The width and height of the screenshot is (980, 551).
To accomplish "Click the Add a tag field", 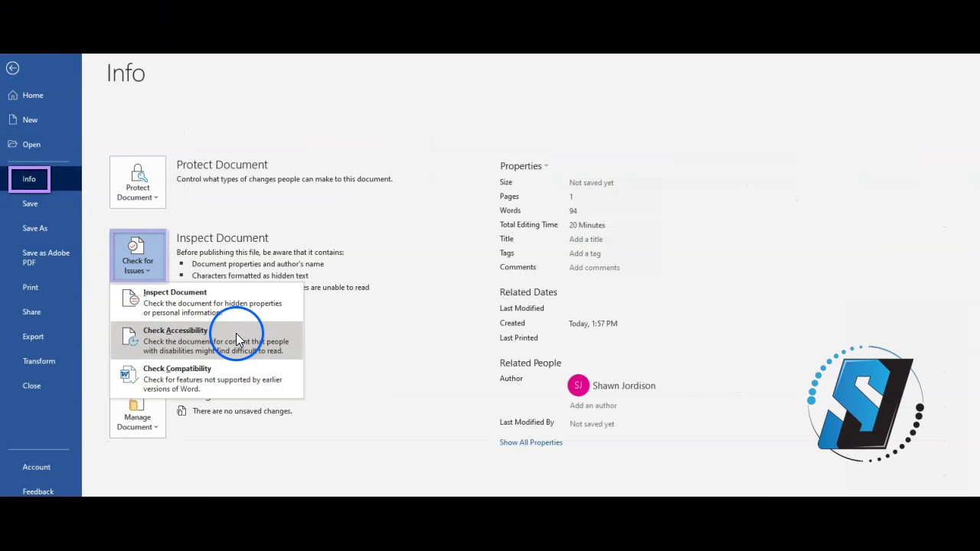I will coord(585,253).
